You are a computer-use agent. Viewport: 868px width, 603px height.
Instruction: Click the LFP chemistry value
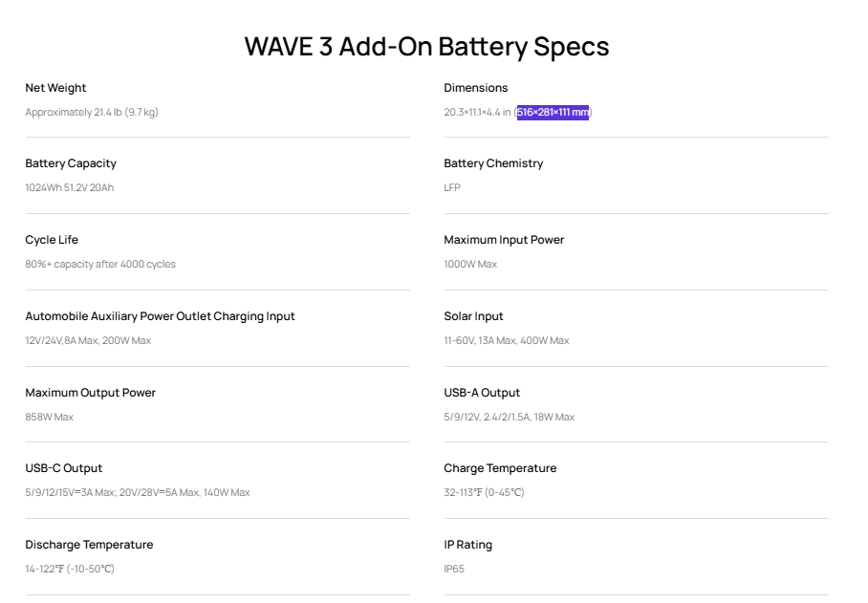[x=452, y=187]
